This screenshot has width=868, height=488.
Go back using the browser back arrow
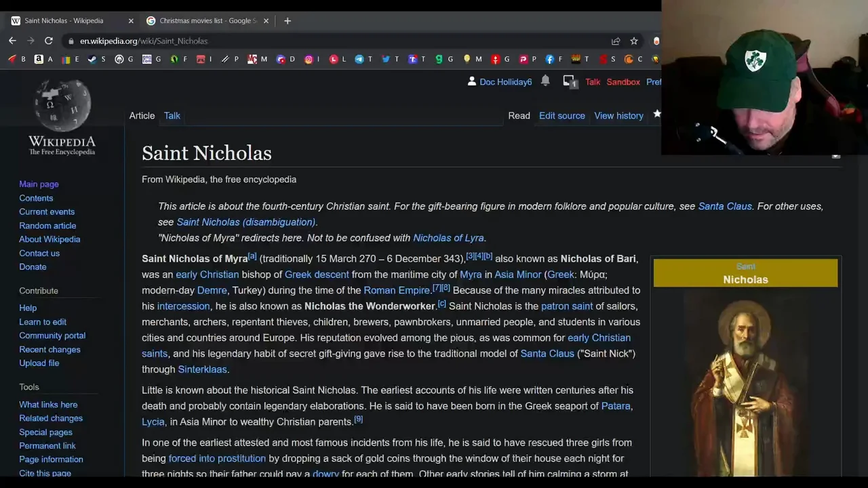(12, 41)
